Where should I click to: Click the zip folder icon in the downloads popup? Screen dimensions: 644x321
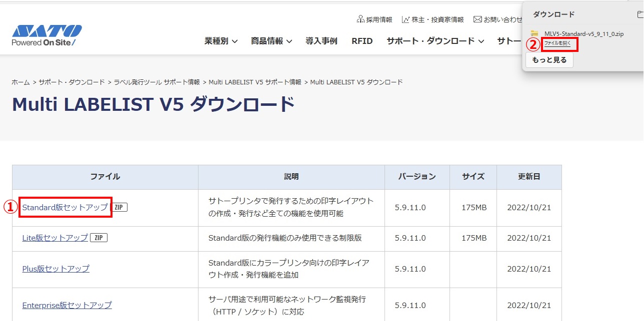(x=534, y=34)
